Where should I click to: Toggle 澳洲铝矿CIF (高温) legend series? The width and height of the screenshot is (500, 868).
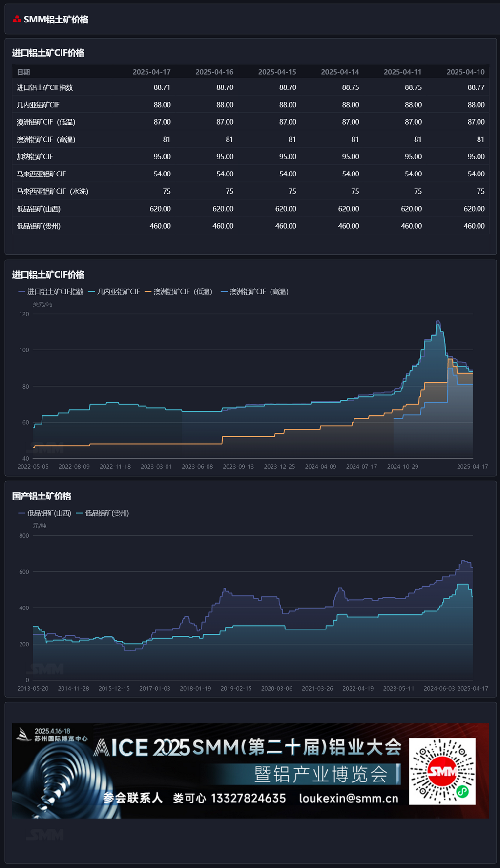pyautogui.click(x=254, y=292)
